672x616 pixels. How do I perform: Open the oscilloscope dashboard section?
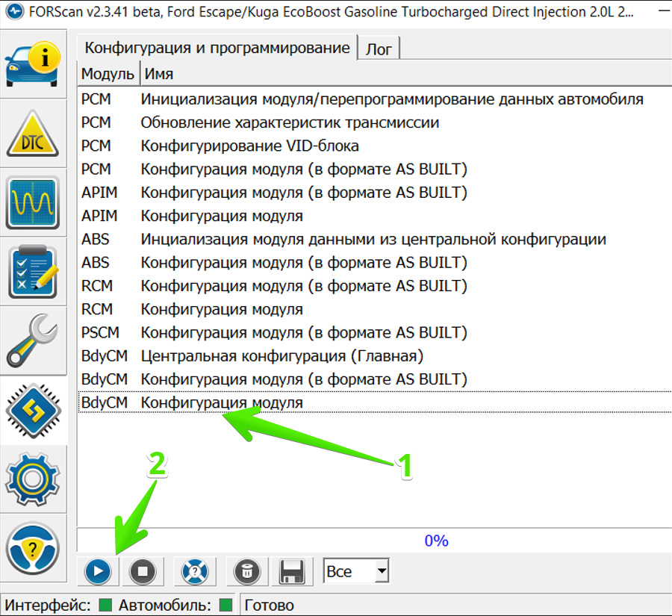pos(33,202)
